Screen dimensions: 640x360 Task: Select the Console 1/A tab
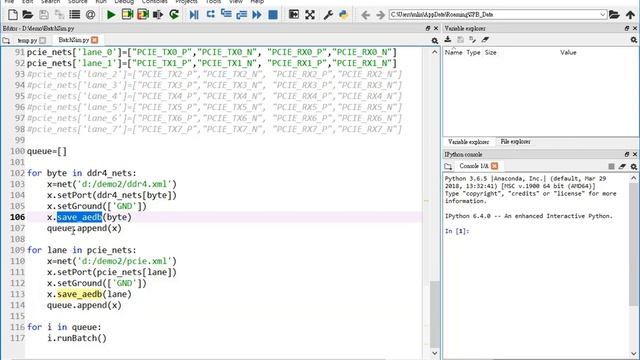click(473, 166)
